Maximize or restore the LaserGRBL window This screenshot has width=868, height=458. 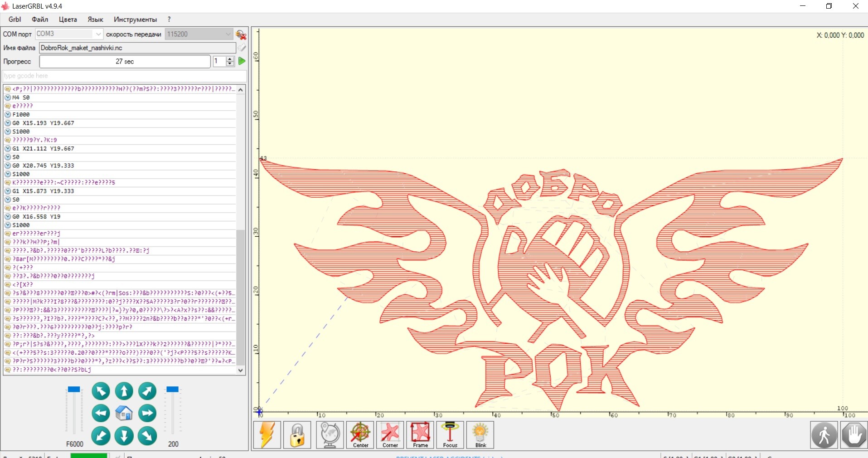coord(829,6)
